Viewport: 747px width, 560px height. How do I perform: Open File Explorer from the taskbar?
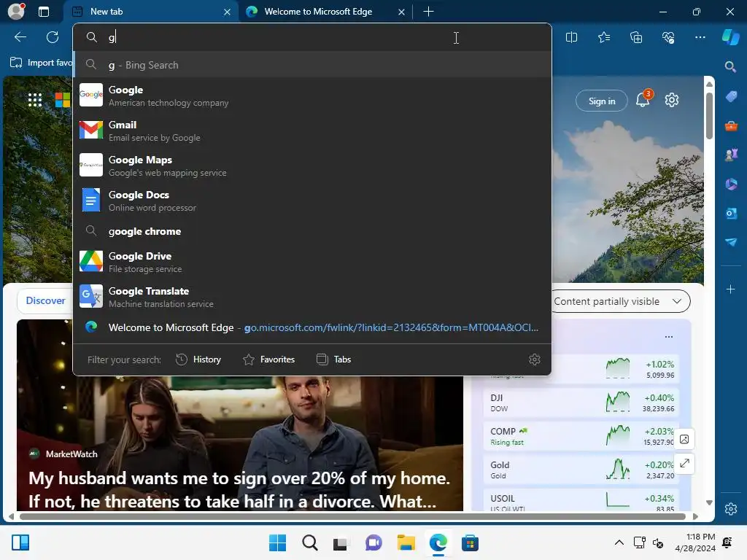(406, 542)
